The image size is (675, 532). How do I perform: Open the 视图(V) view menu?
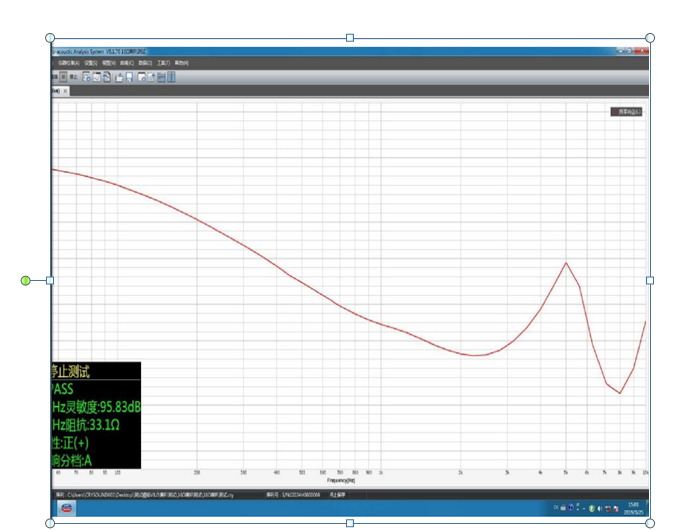tap(109, 63)
